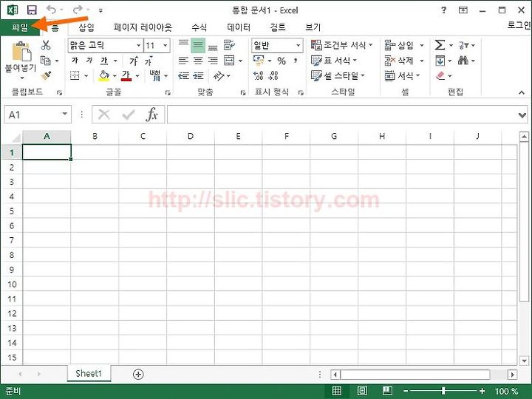The height and width of the screenshot is (399, 532).
Task: Click the Decrease Indent icon
Action: pos(183,75)
